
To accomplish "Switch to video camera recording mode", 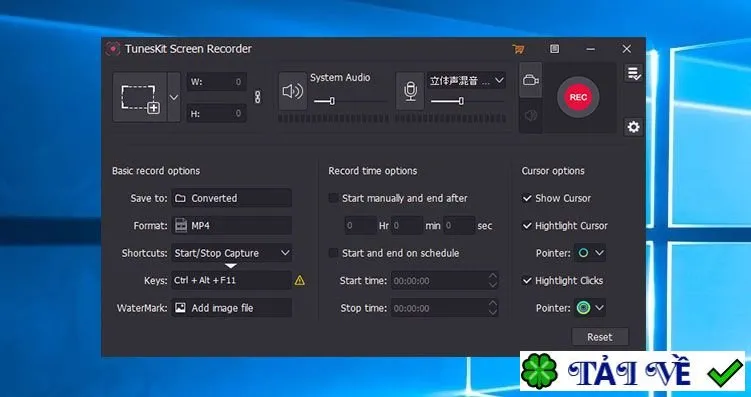I will pos(531,80).
